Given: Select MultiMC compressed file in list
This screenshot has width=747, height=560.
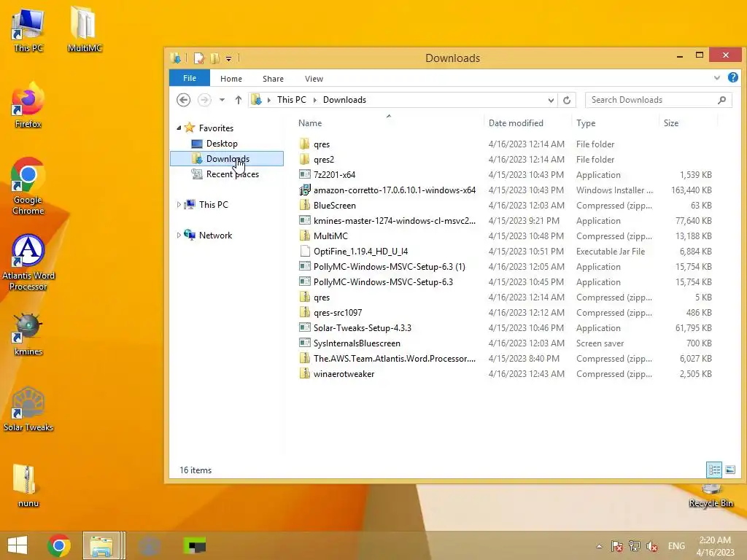Looking at the screenshot, I should point(330,236).
